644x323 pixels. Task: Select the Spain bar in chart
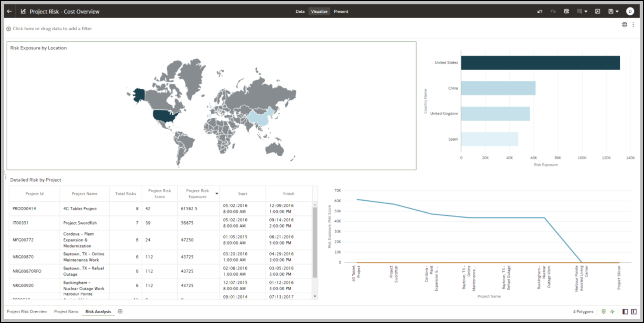click(x=490, y=139)
